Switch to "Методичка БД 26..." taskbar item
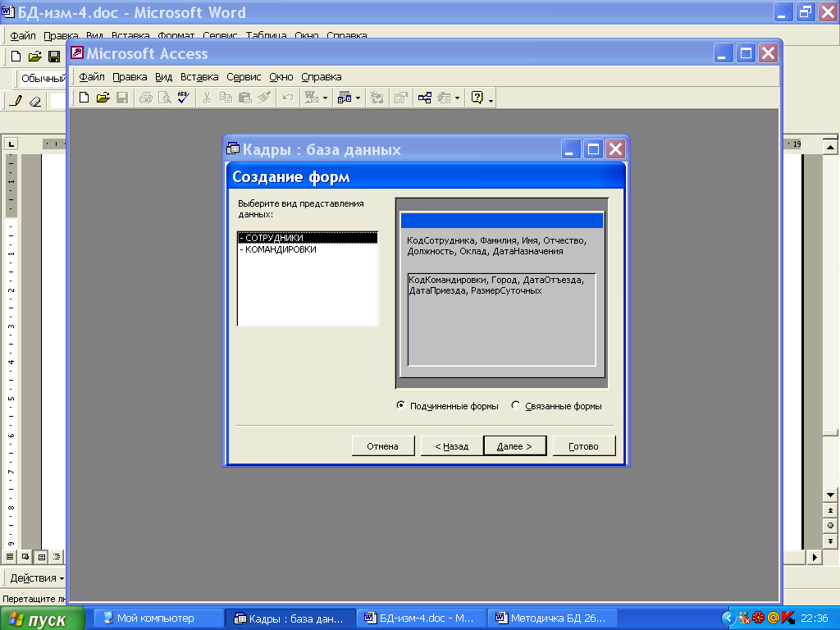Image resolution: width=840 pixels, height=630 pixels. [552, 619]
